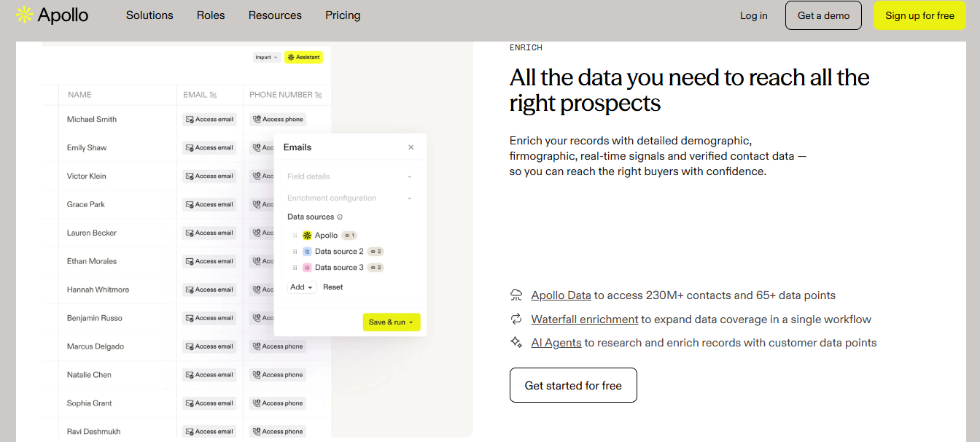Viewport: 980px width, 442px height.
Task: Click Access phone for Sophia Grant
Action: coord(278,403)
